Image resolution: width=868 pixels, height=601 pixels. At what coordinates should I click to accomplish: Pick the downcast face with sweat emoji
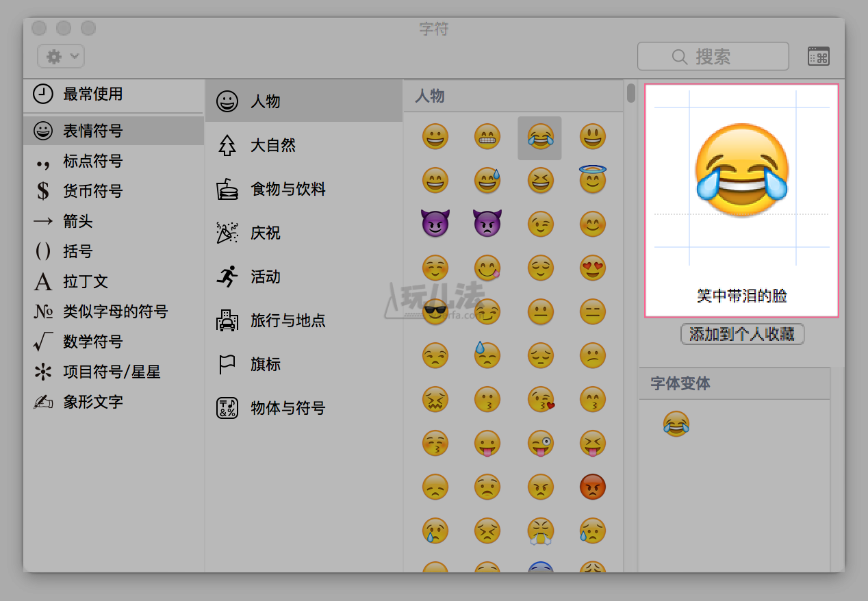[x=487, y=355]
